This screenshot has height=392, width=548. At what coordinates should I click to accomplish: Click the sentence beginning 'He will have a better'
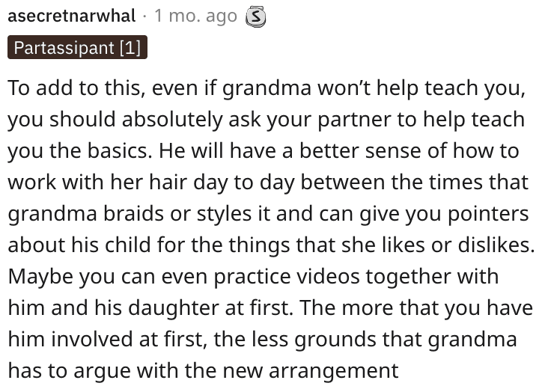pos(339,151)
